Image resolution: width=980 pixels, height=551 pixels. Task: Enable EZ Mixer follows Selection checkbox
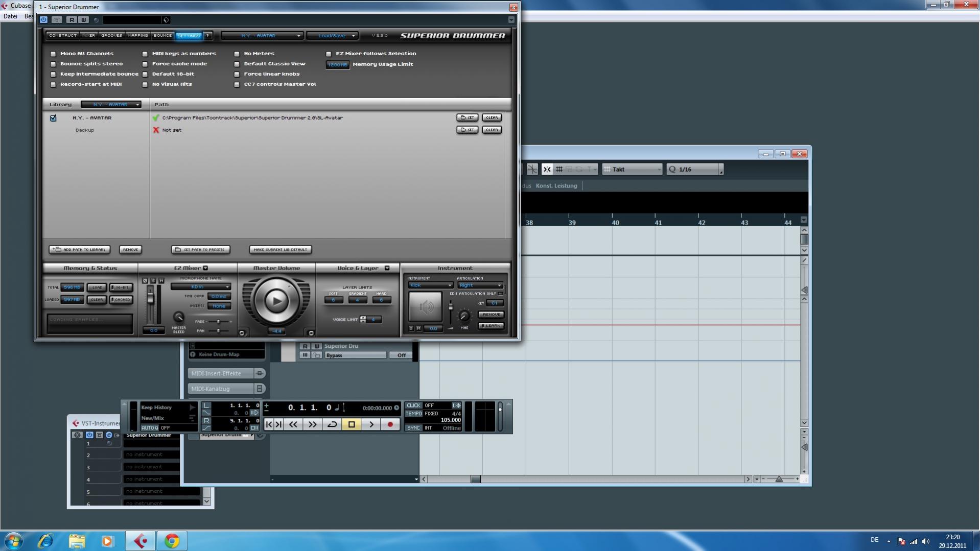(x=329, y=54)
